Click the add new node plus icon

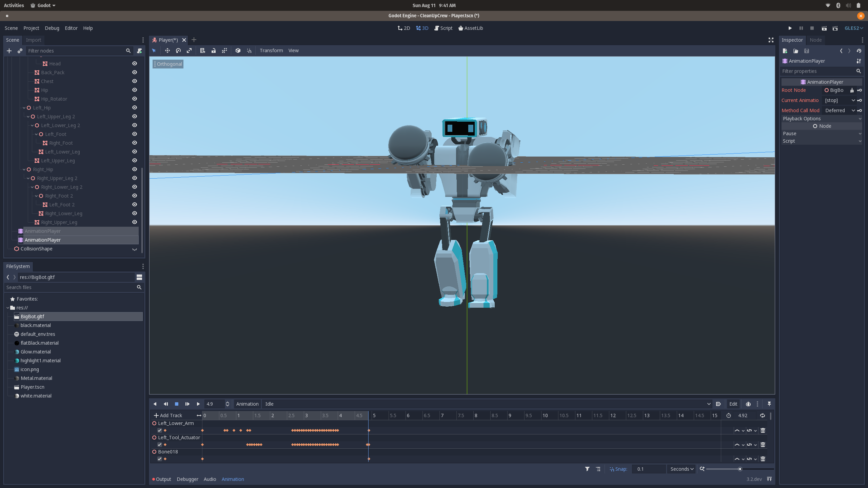click(9, 51)
